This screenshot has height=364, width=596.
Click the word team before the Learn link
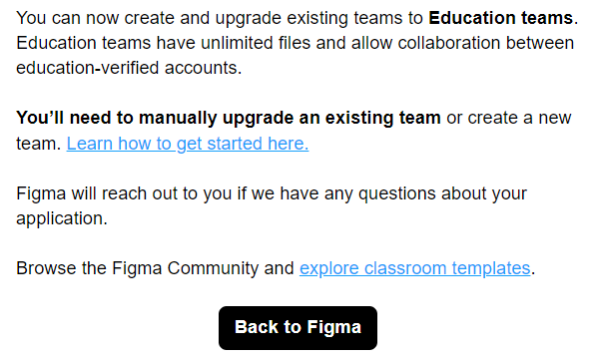[36, 144]
